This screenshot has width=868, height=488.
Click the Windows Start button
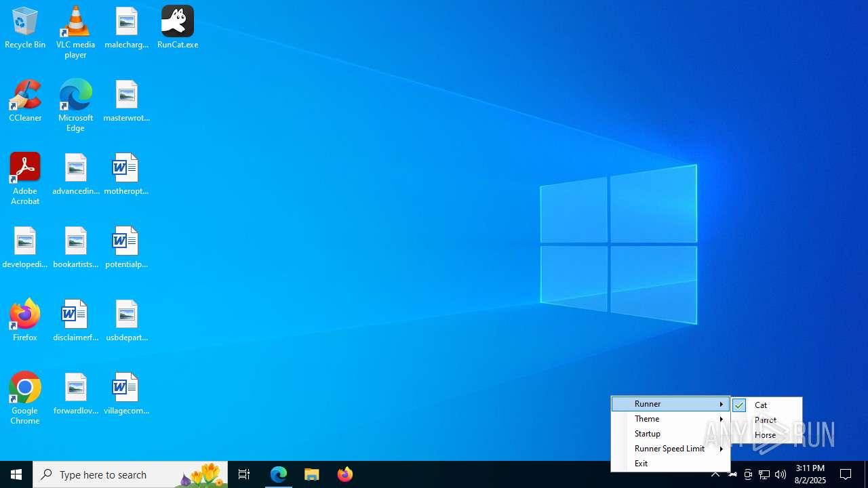coord(16,474)
